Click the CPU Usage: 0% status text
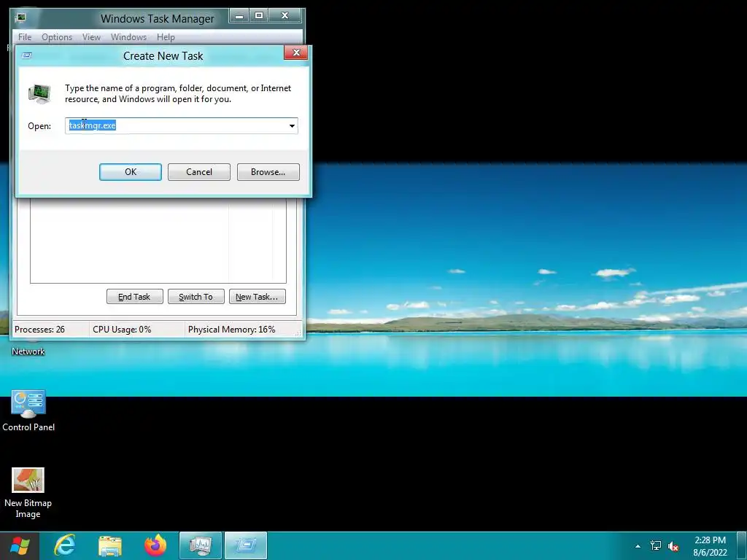 point(122,330)
